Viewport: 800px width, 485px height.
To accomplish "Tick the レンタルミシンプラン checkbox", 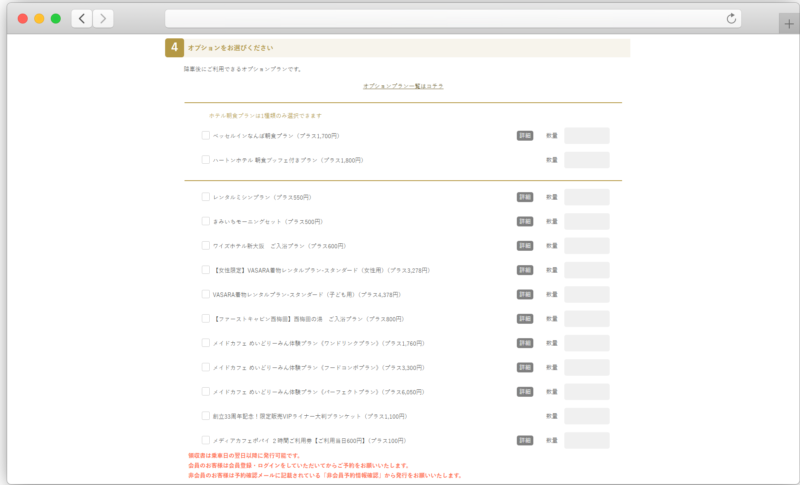I will 206,197.
